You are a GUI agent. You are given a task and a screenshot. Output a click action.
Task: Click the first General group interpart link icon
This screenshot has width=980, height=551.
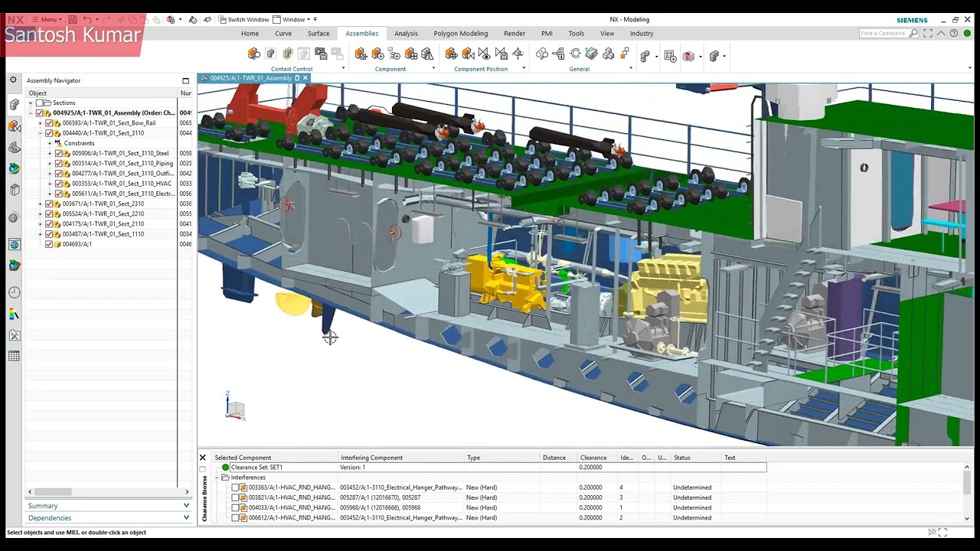point(541,54)
